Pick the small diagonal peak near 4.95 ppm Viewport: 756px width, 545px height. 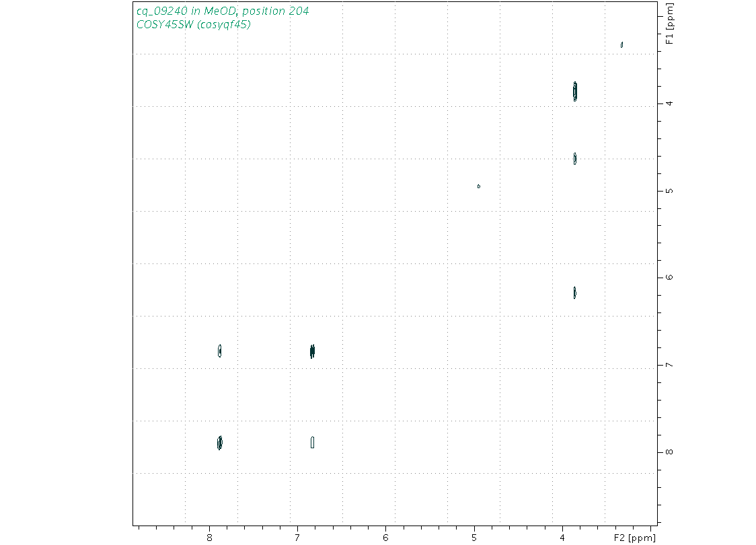click(x=478, y=186)
